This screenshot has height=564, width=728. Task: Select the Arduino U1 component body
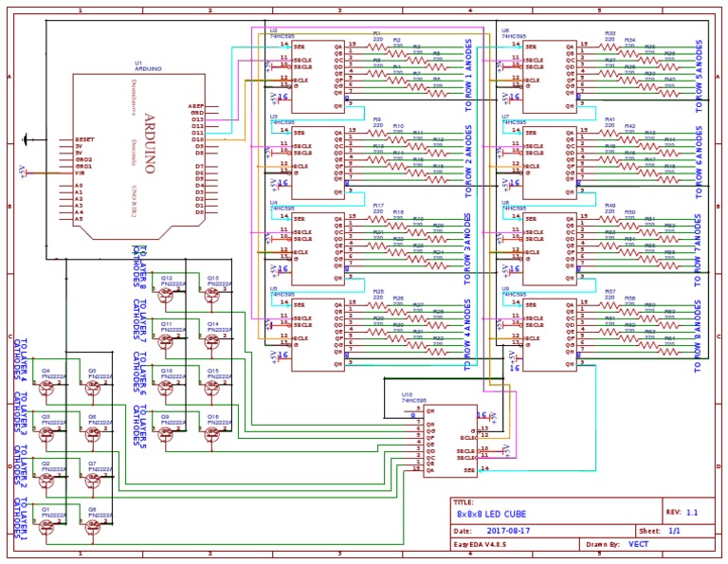[x=138, y=156]
